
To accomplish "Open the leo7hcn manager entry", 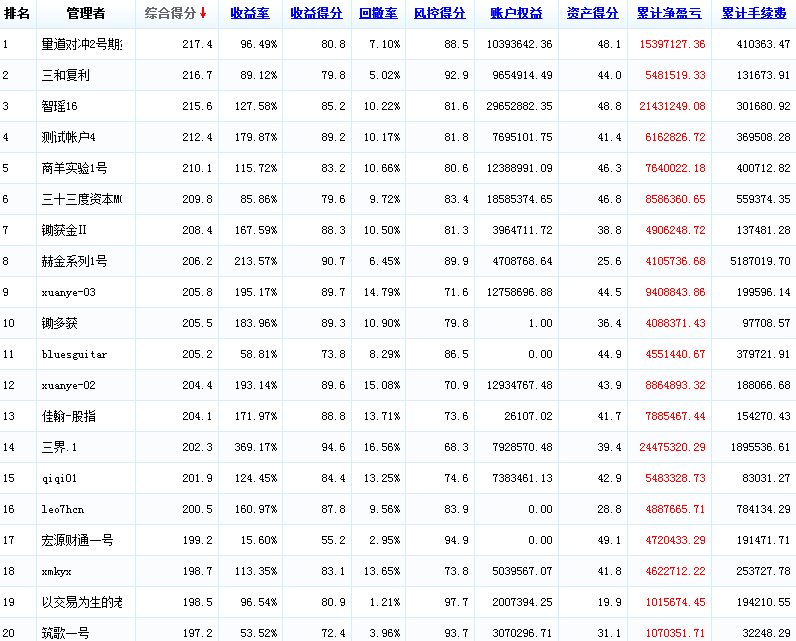I will click(63, 510).
